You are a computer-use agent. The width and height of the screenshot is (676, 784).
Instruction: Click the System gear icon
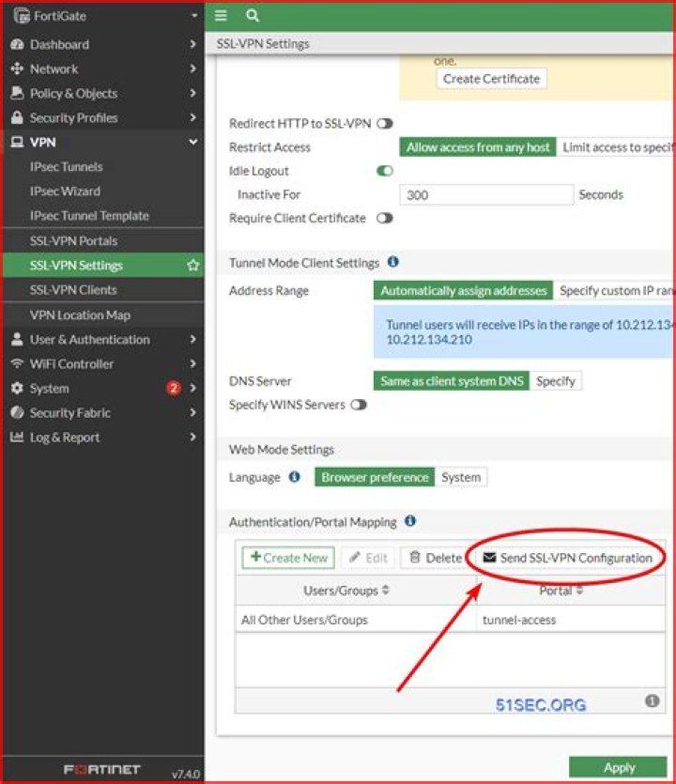(x=17, y=389)
